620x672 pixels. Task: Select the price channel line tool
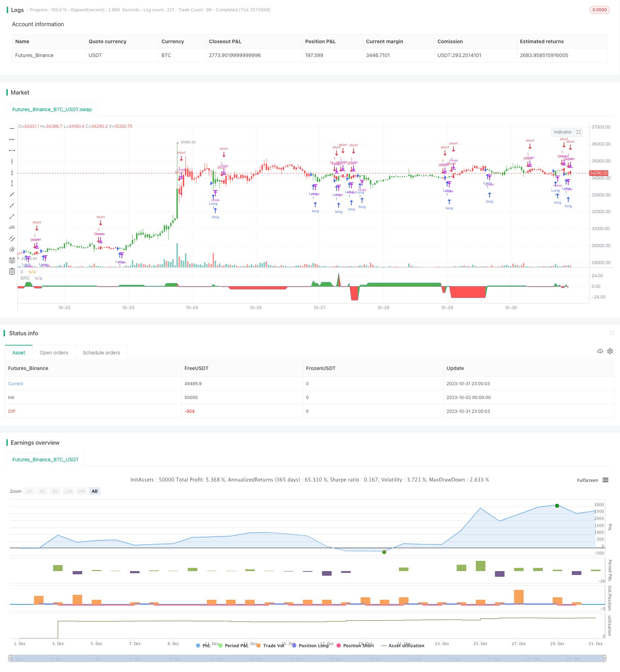[12, 238]
